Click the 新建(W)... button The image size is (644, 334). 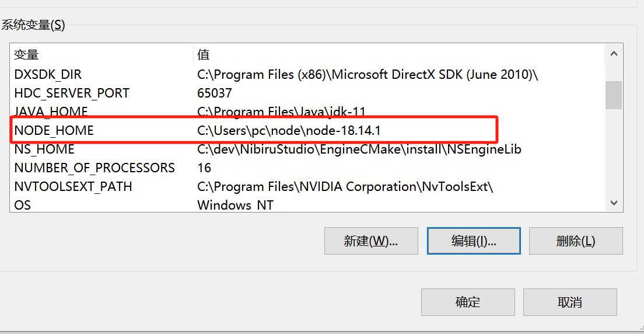click(x=371, y=241)
